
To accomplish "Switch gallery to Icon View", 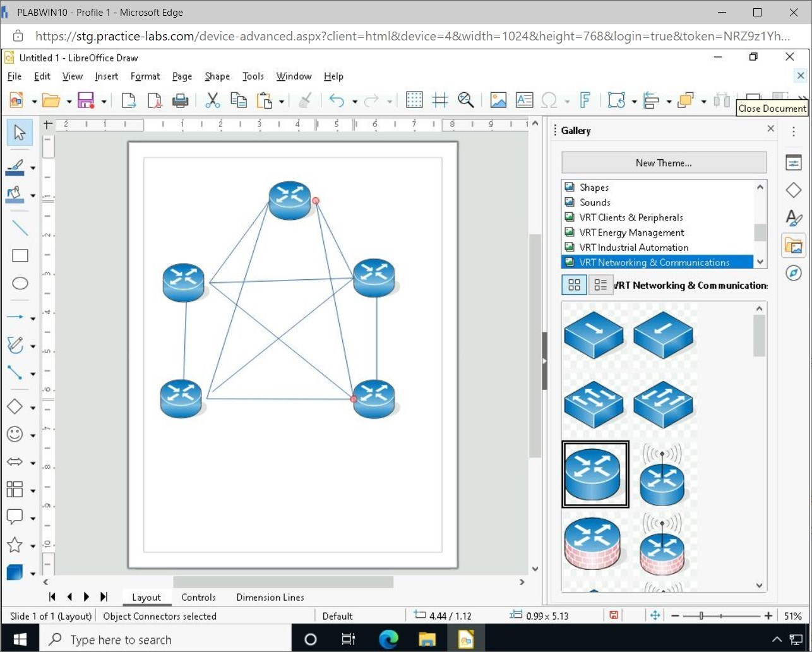I will point(574,285).
